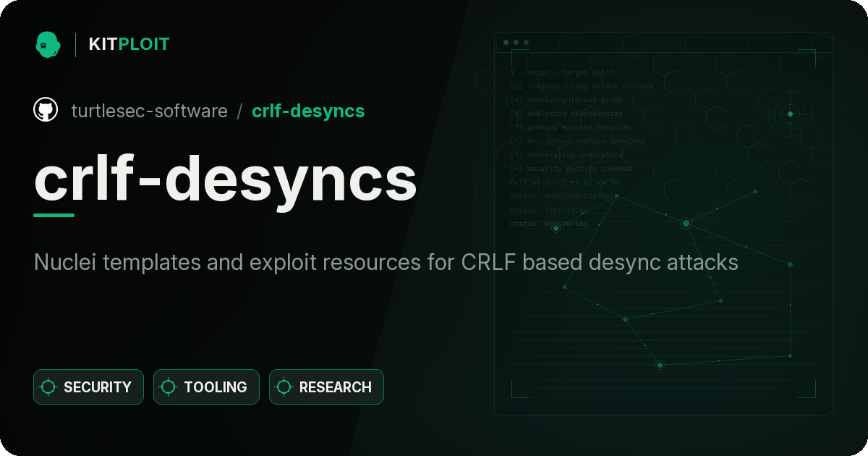868x456 pixels.
Task: Click the KITPLOIT brand name text
Action: pyautogui.click(x=129, y=44)
